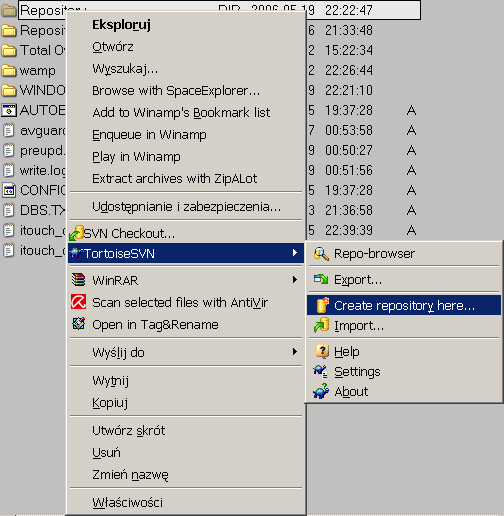
Task: Choose Eksploruj from the context menu
Action: (186, 25)
